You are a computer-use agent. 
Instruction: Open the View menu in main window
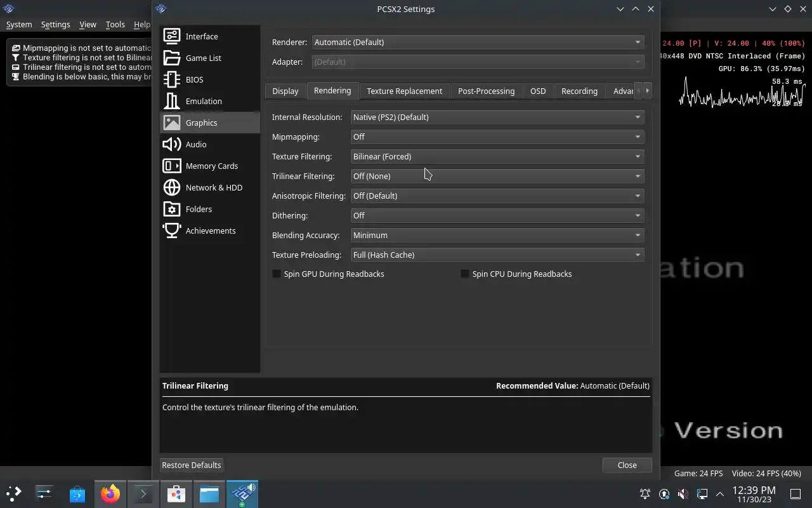point(88,24)
